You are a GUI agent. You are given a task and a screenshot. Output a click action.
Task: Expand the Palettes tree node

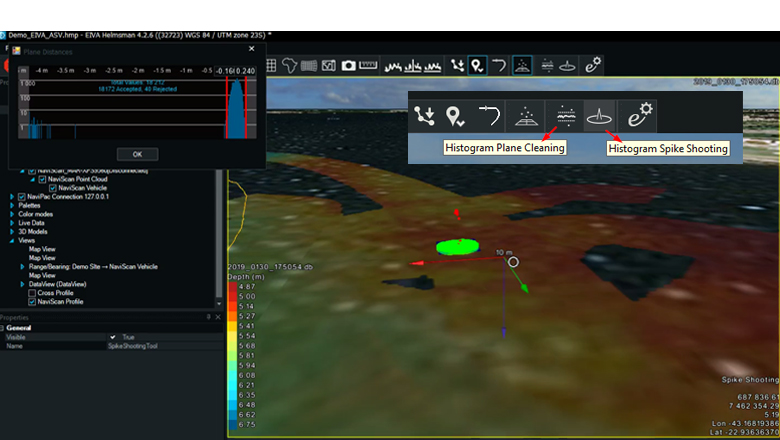12,205
